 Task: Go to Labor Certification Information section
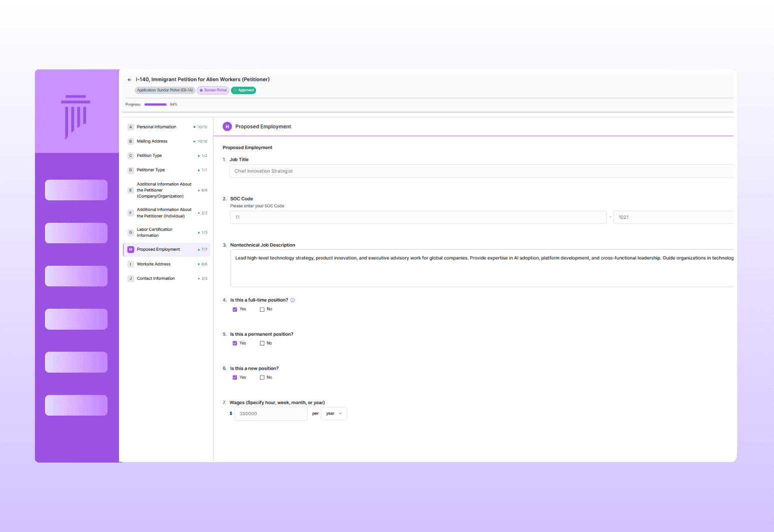[167, 232]
